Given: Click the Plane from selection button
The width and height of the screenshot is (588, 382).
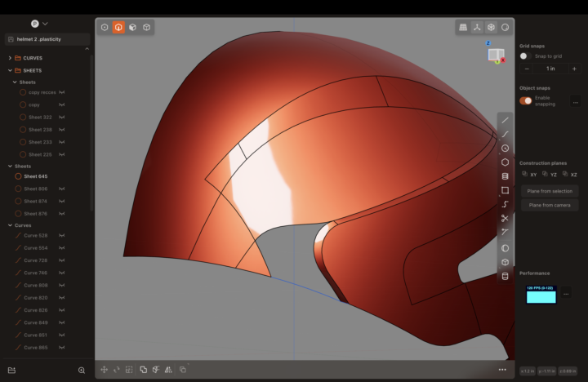Looking at the screenshot, I should 549,191.
